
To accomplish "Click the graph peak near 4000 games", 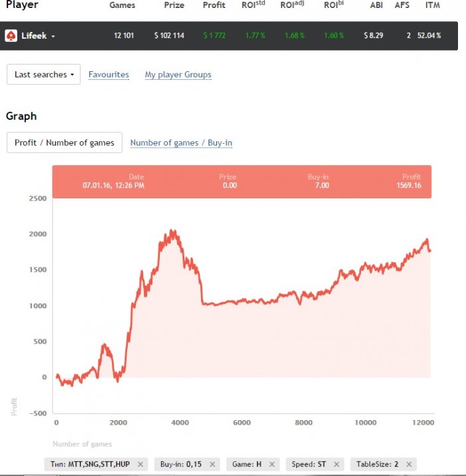I will tap(173, 231).
